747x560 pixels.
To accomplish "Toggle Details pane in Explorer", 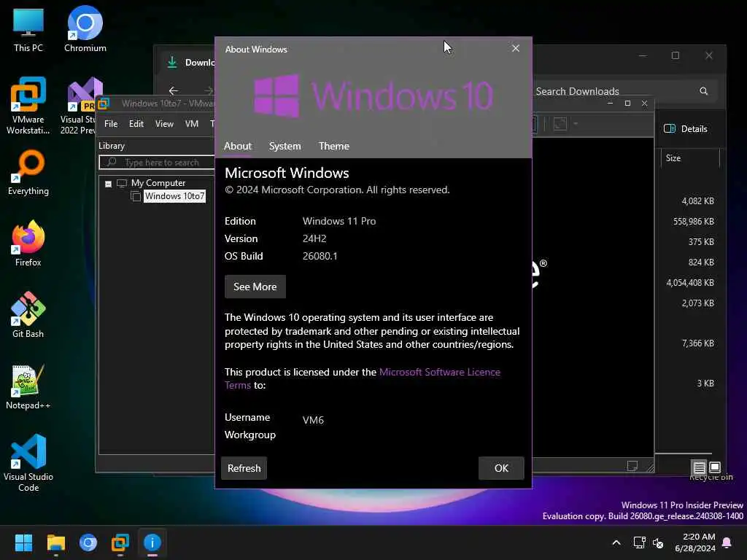I will [686, 128].
